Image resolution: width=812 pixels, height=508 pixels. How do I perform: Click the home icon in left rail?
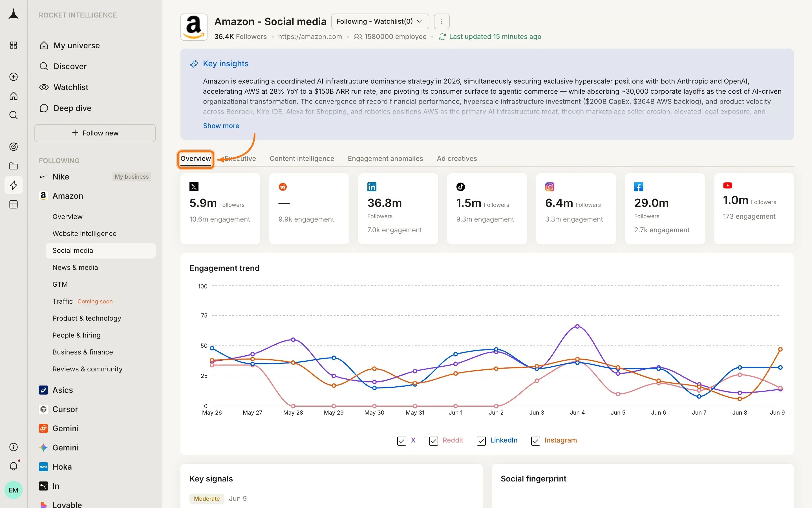(14, 96)
